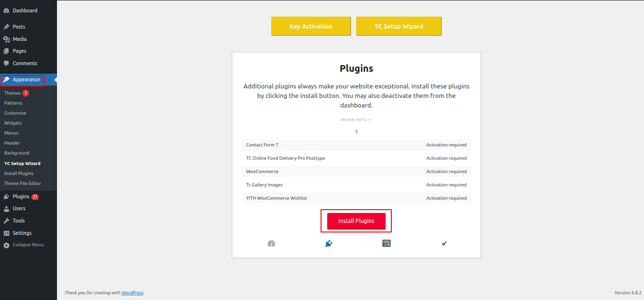Open the Appearance menu
Image resolution: width=644 pixels, height=300 pixels.
click(x=28, y=80)
